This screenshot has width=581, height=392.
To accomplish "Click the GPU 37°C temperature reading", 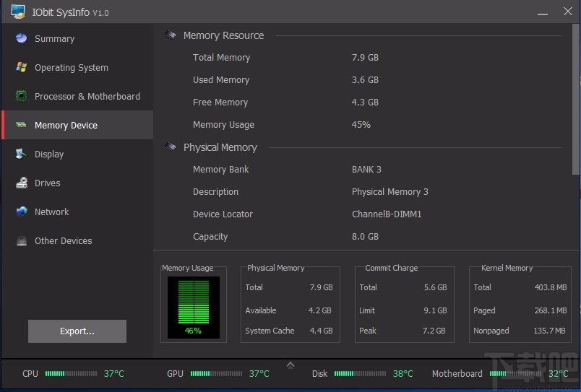I will (x=259, y=373).
